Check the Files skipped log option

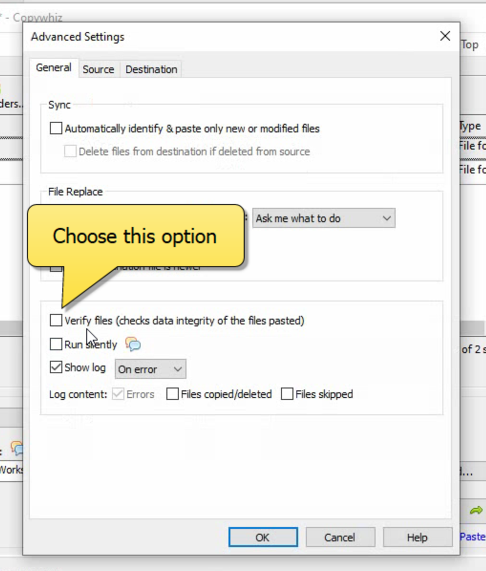click(287, 394)
